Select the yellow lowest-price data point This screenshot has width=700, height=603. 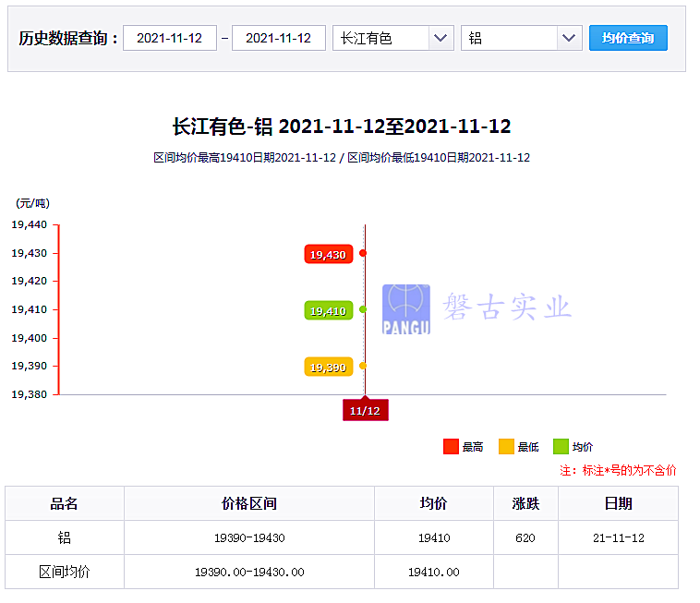point(363,366)
